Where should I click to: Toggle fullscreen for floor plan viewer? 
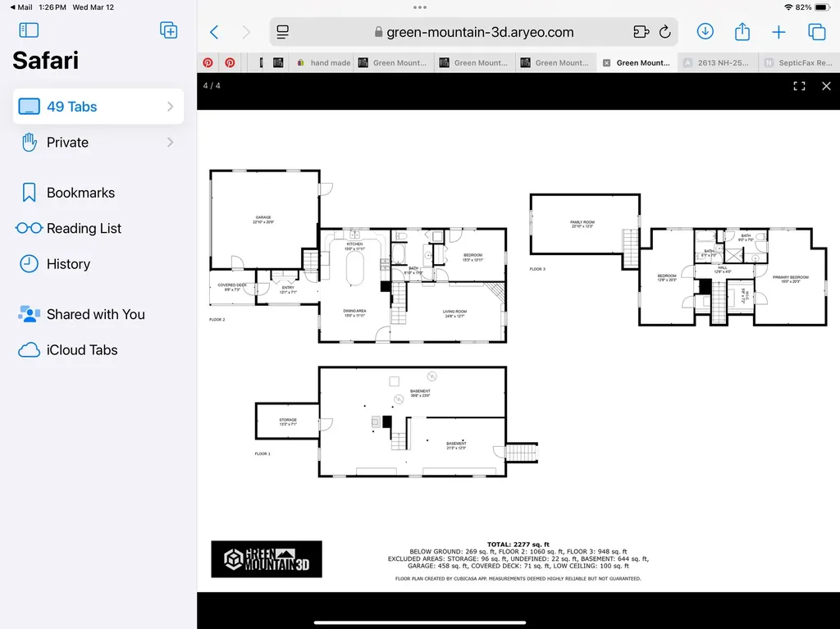tap(799, 86)
